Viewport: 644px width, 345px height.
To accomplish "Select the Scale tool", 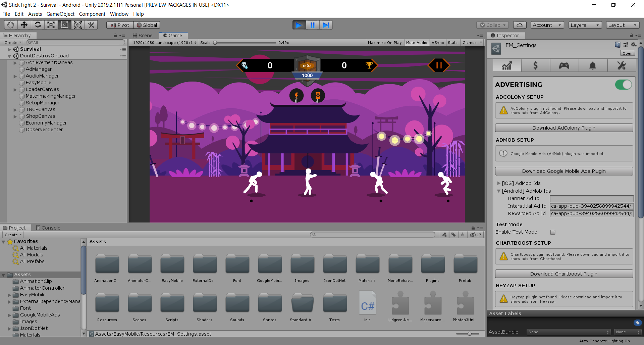I will coord(51,25).
